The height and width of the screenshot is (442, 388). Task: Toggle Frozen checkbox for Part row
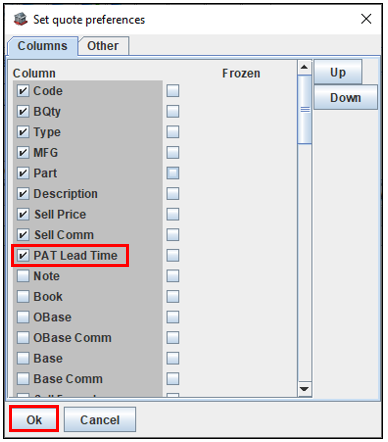173,173
